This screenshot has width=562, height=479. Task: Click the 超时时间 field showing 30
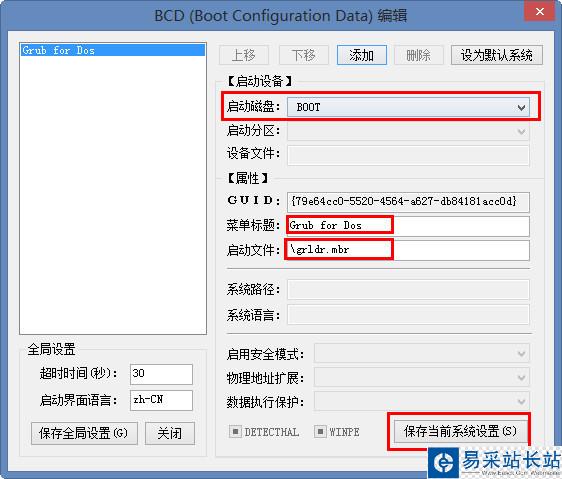[161, 374]
